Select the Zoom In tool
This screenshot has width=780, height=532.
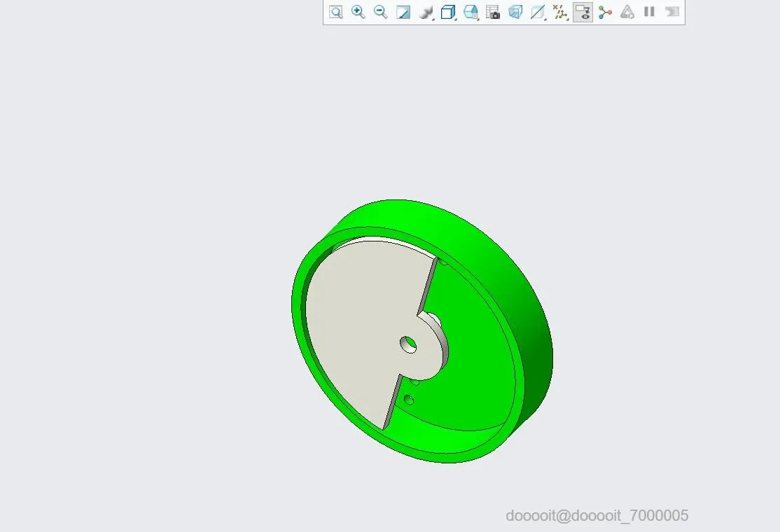pyautogui.click(x=358, y=12)
